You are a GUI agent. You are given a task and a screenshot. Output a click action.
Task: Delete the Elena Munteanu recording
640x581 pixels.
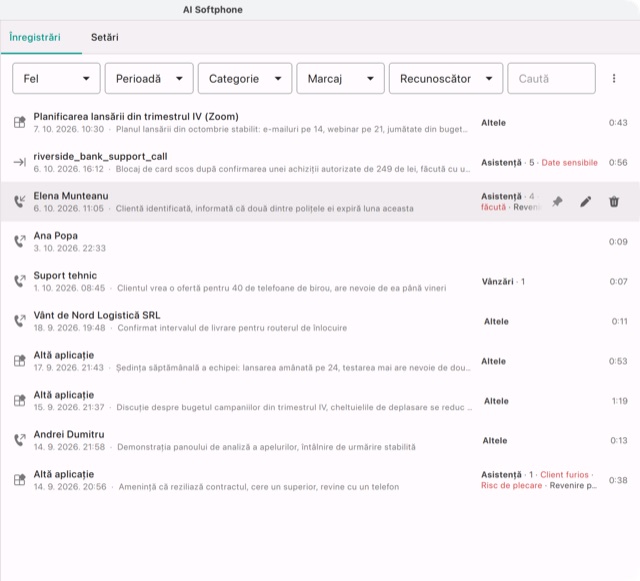(x=614, y=202)
